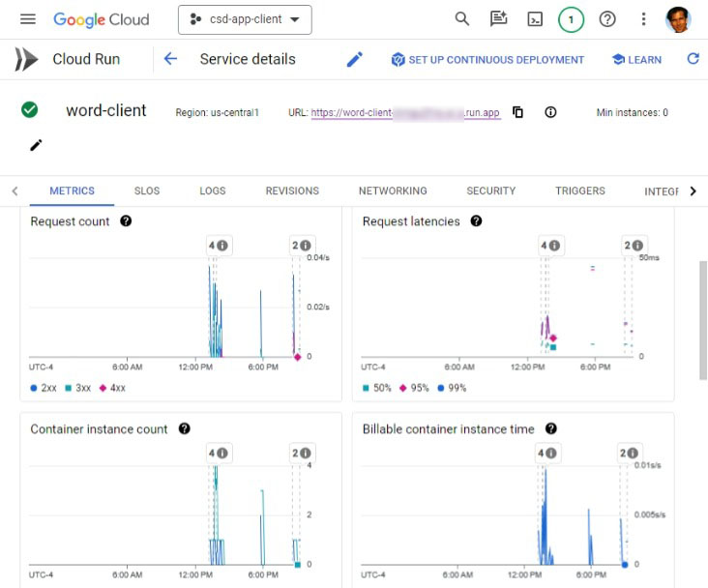The width and height of the screenshot is (708, 588).
Task: Click the left tab-scroll chevron
Action: coord(15,191)
